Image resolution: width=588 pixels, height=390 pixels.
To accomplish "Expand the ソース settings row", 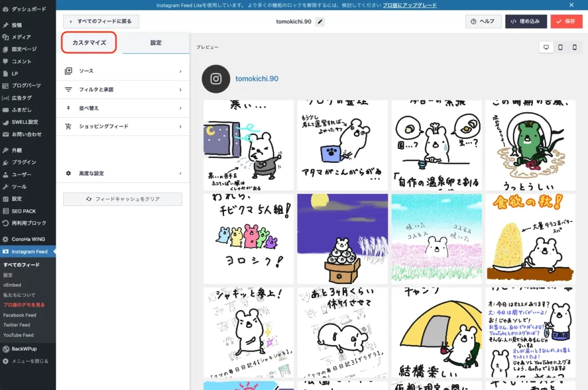I will click(123, 71).
